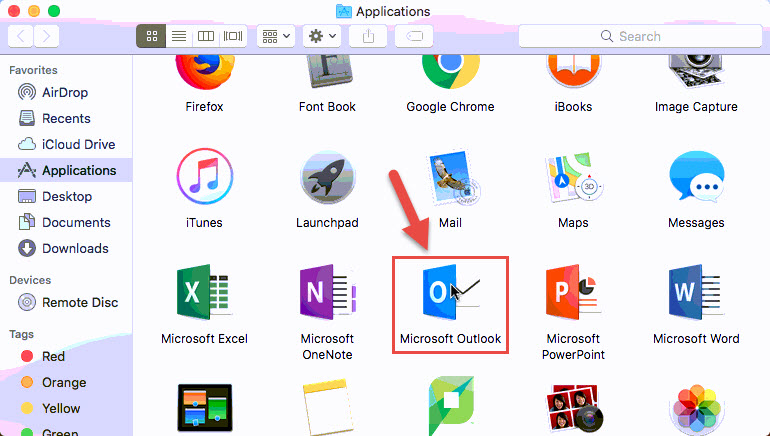Click the Microsoft Word name label
The height and width of the screenshot is (436, 770).
(696, 339)
